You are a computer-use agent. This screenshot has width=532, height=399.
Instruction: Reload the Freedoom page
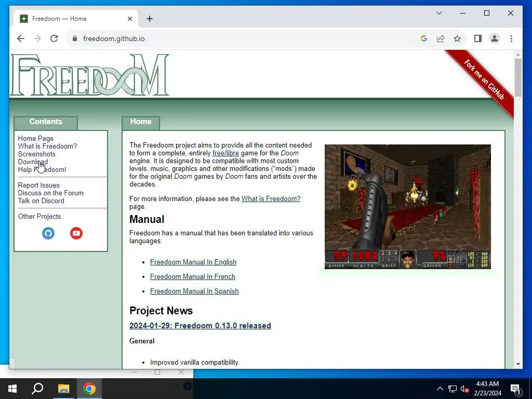54,38
